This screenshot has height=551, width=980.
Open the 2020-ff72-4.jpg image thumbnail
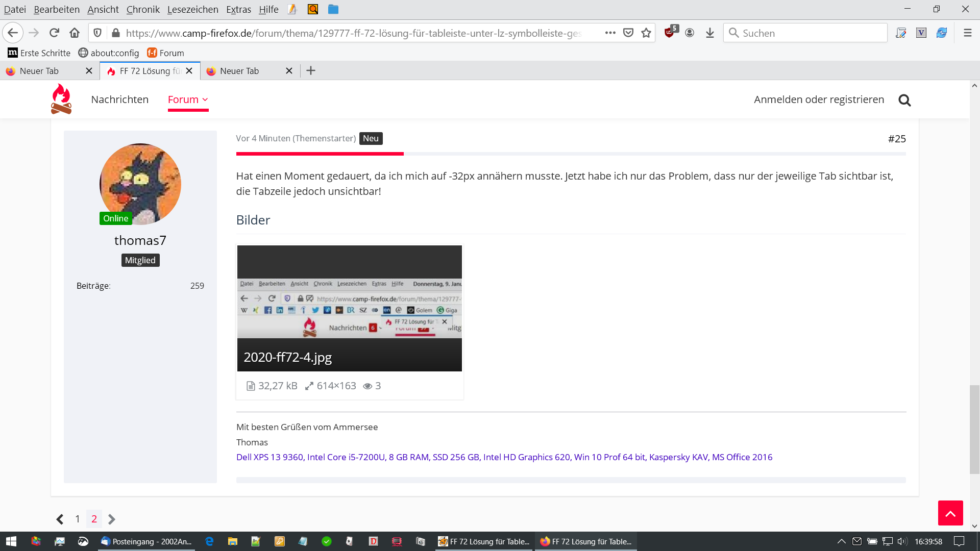pyautogui.click(x=349, y=308)
